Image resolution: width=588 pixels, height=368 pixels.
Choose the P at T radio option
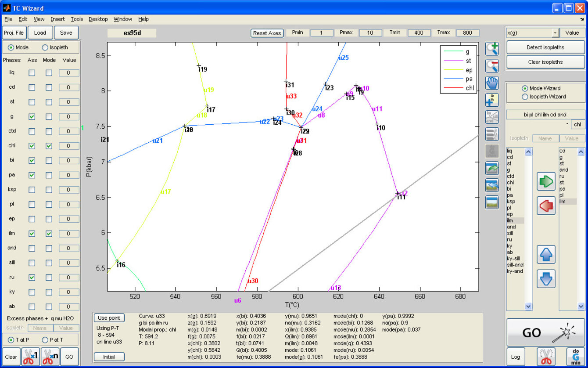point(45,339)
